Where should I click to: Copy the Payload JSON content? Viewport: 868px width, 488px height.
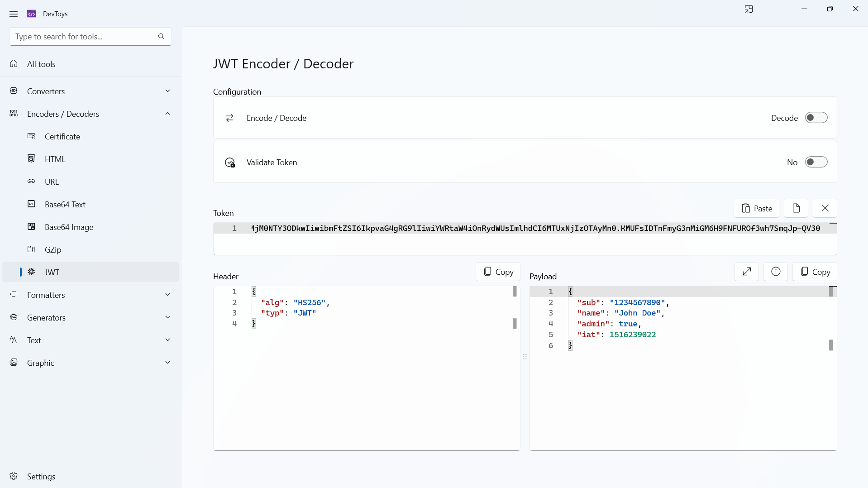tap(815, 272)
